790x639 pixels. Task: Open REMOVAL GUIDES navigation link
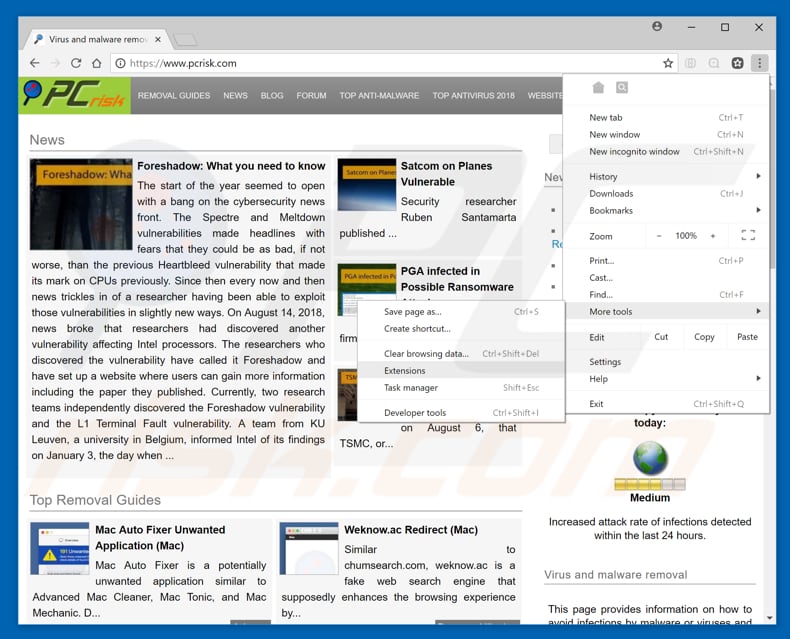click(174, 95)
